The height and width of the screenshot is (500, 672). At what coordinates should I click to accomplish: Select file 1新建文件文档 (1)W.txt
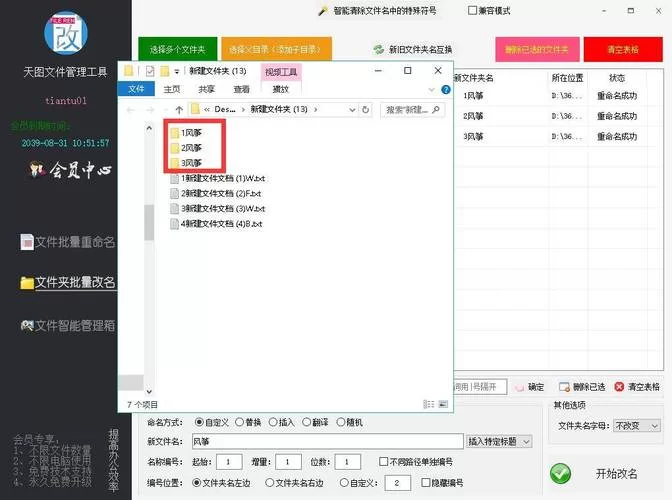(218, 178)
